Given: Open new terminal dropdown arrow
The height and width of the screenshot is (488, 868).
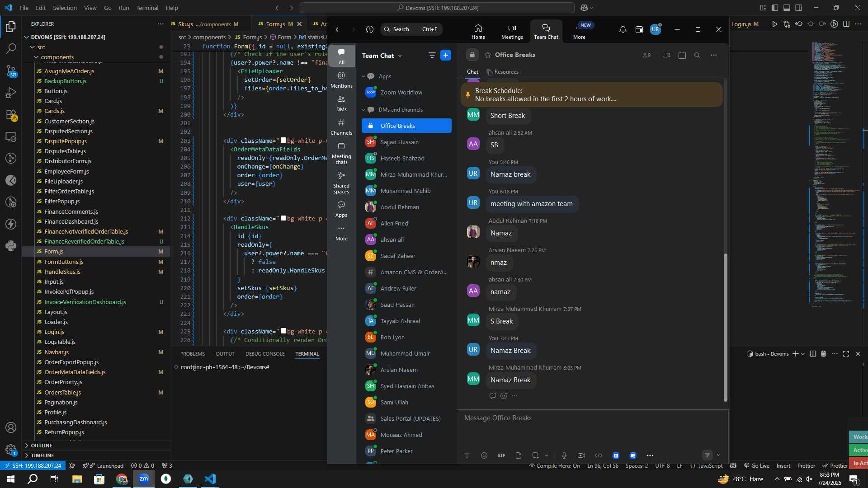Looking at the screenshot, I should [x=803, y=354].
